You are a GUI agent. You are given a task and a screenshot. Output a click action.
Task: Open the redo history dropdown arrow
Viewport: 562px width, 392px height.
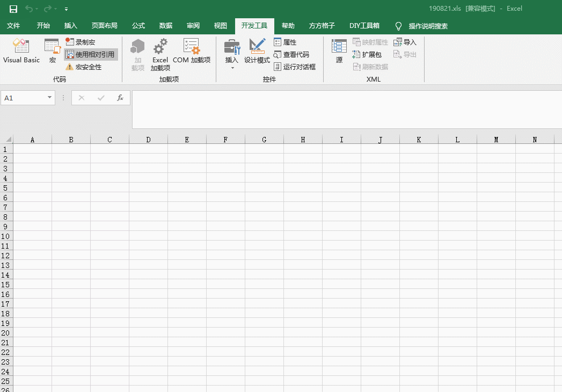(x=55, y=9)
